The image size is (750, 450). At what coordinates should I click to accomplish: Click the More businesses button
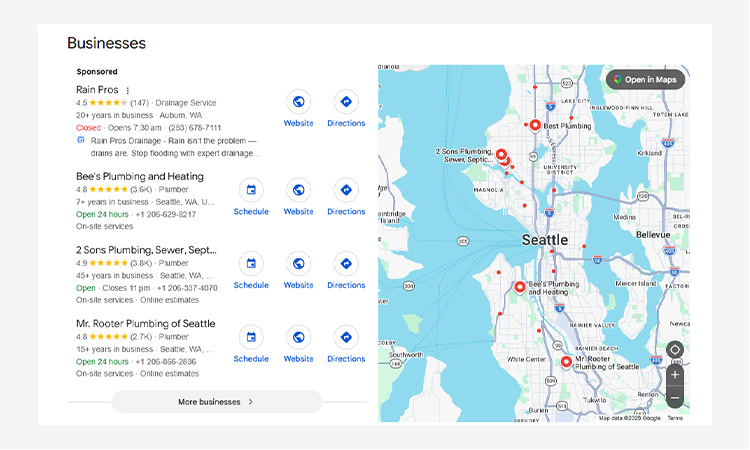(217, 402)
